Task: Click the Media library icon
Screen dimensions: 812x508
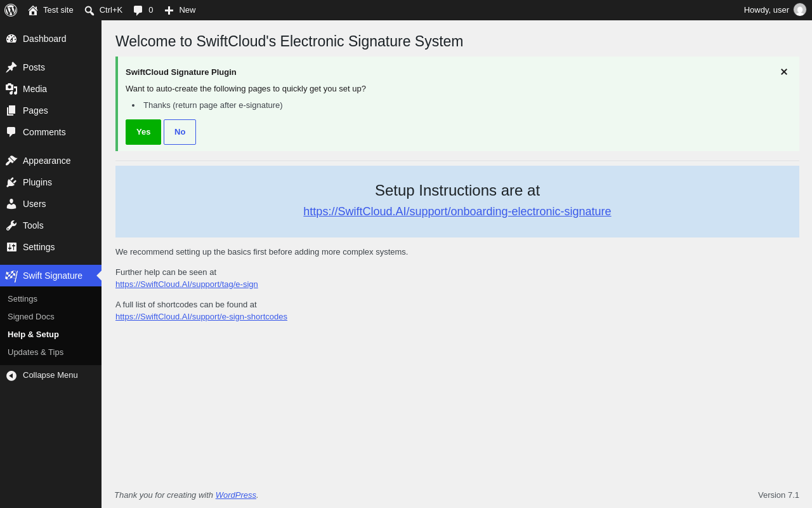Action: (x=11, y=89)
